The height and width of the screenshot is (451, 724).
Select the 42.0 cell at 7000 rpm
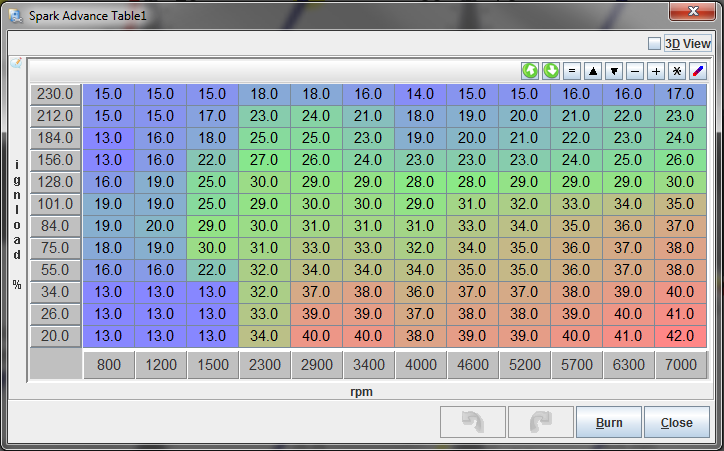680,336
